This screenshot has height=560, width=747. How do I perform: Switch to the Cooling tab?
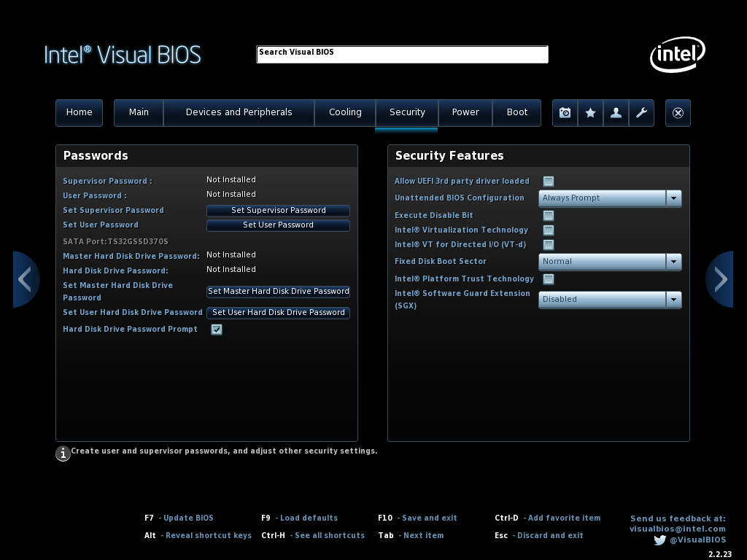point(345,113)
